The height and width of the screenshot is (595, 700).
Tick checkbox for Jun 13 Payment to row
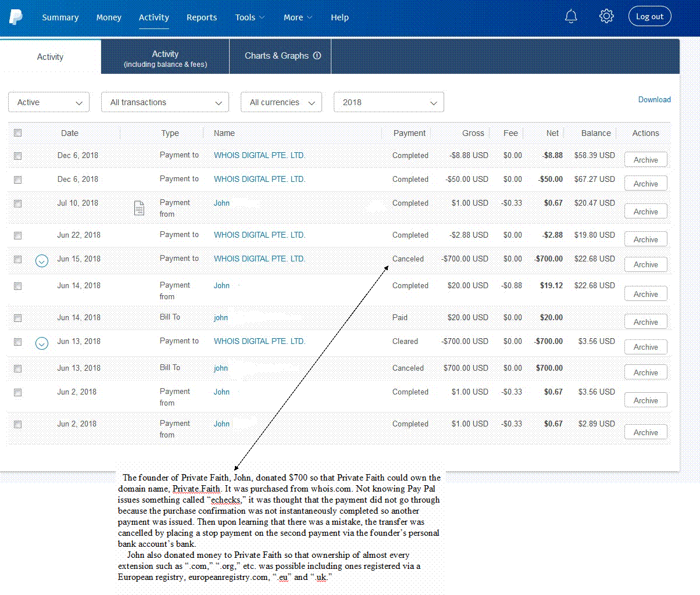pyautogui.click(x=18, y=342)
